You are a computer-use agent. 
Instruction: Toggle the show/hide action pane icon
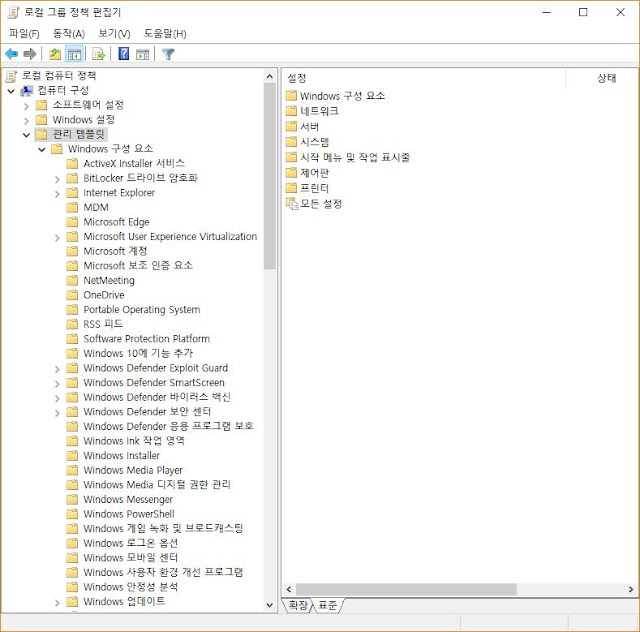[142, 54]
